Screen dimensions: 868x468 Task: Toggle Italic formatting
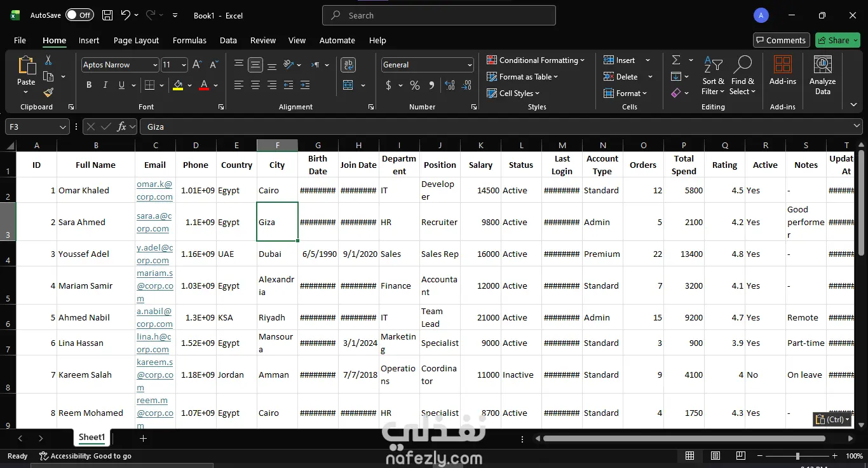coord(105,85)
